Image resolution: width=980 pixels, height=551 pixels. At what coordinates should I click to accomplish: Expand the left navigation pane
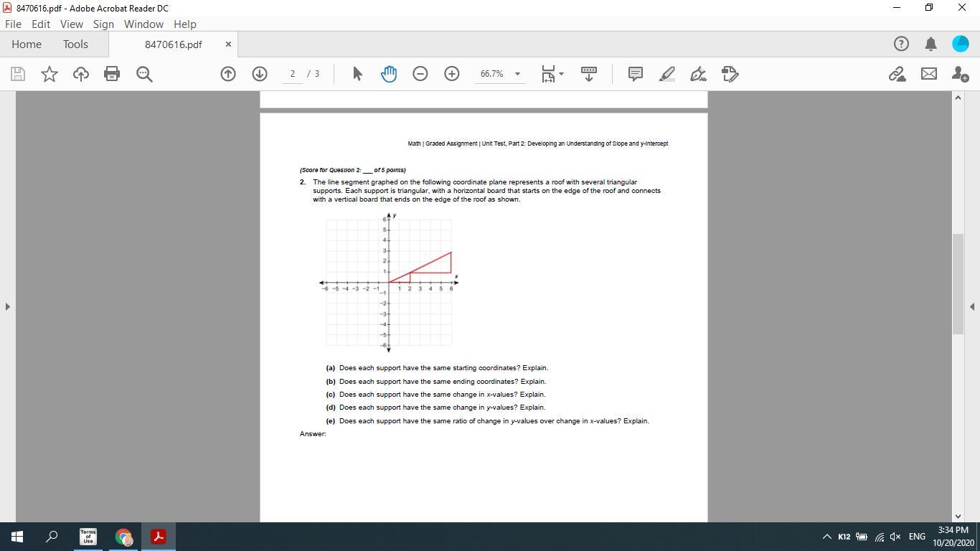tap(7, 306)
